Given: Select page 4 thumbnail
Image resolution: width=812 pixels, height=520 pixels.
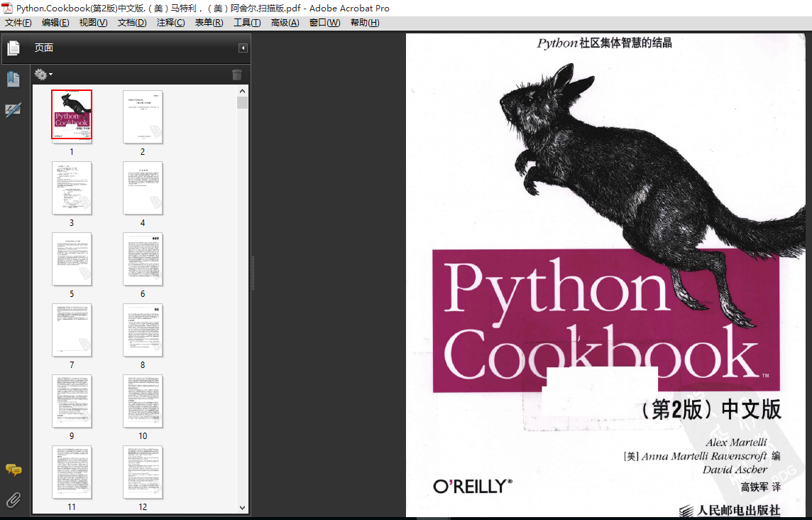Looking at the screenshot, I should (x=143, y=188).
